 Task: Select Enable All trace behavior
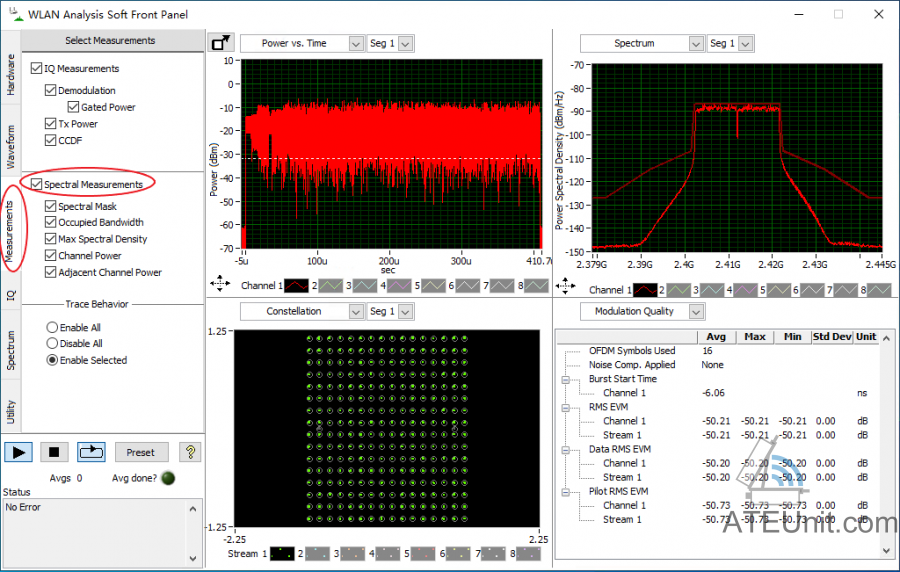(x=52, y=327)
